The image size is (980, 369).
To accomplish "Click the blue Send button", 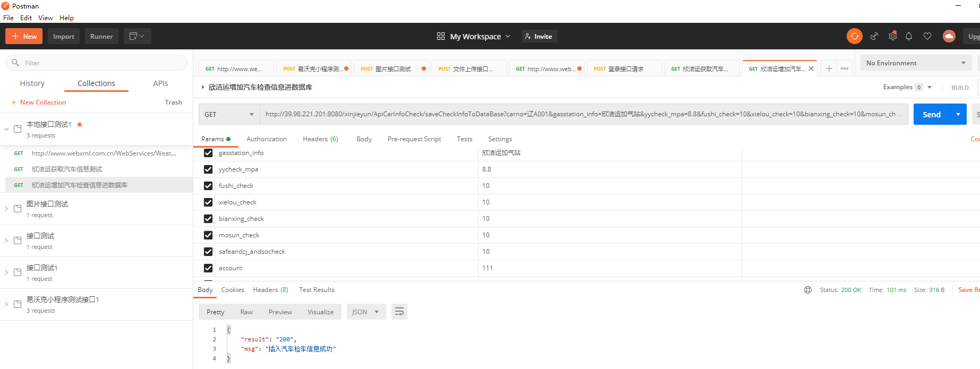I will coord(931,114).
